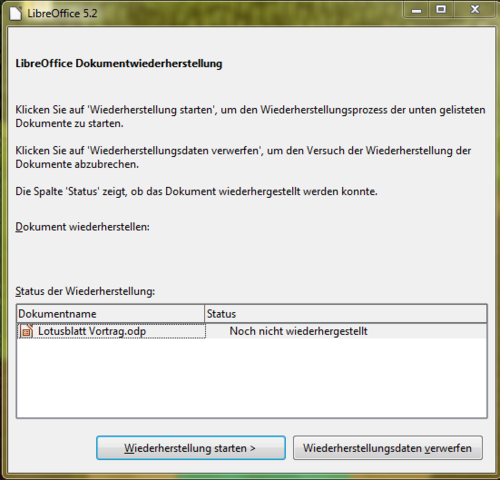Click the 'LibreOffice 5.2' title bar text
500x480 pixels.
point(62,13)
